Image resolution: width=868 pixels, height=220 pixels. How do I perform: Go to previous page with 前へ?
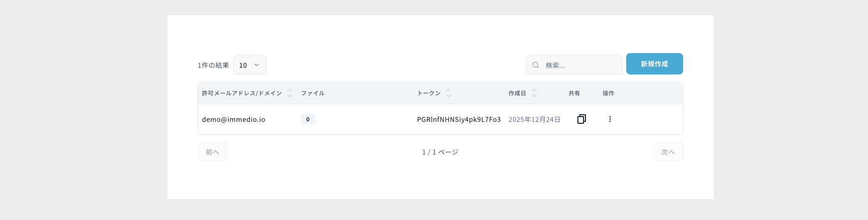(212, 152)
